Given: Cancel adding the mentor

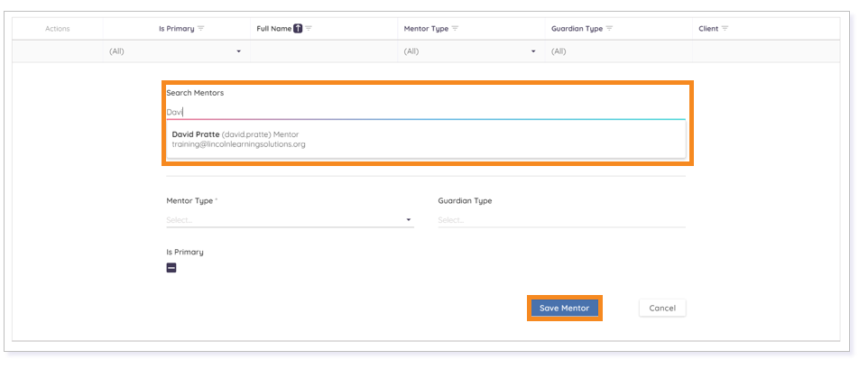Looking at the screenshot, I should [662, 309].
